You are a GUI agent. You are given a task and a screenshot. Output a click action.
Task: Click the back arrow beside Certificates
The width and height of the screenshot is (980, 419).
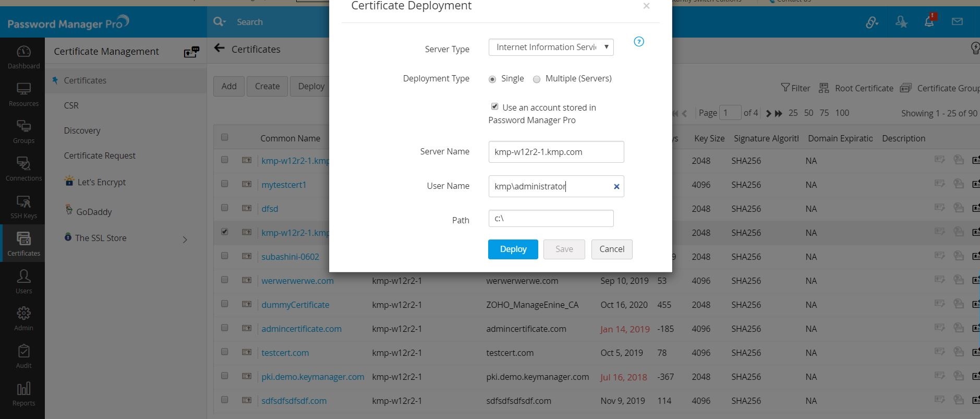pos(220,49)
